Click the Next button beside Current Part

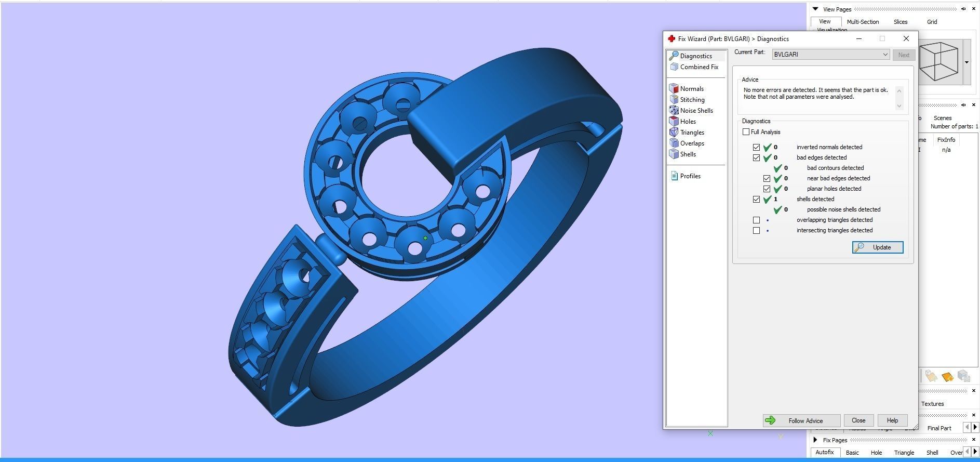point(904,55)
